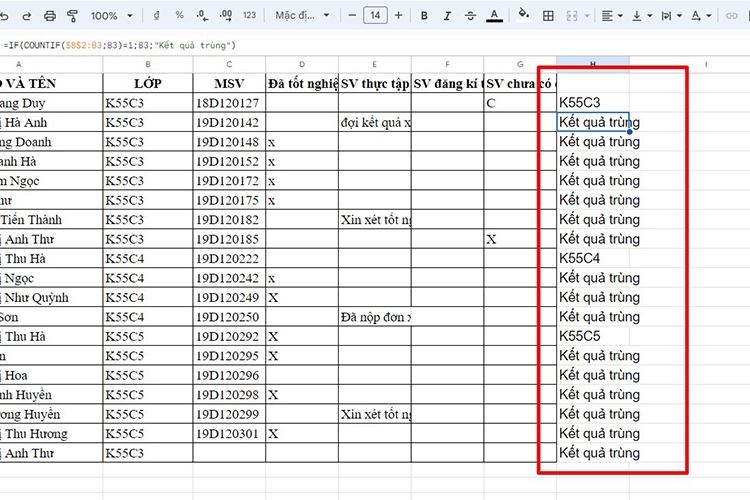Click the name cell 'Thu Hương'
750x500 pixels.
pos(51,433)
